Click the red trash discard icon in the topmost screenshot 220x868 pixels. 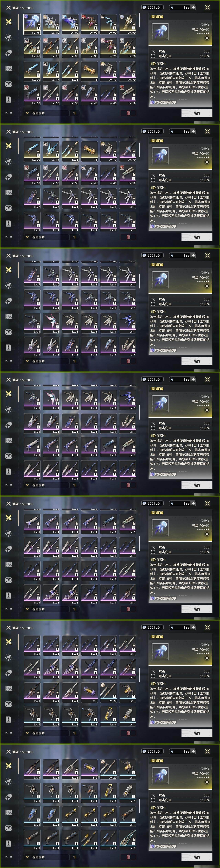pos(128,113)
